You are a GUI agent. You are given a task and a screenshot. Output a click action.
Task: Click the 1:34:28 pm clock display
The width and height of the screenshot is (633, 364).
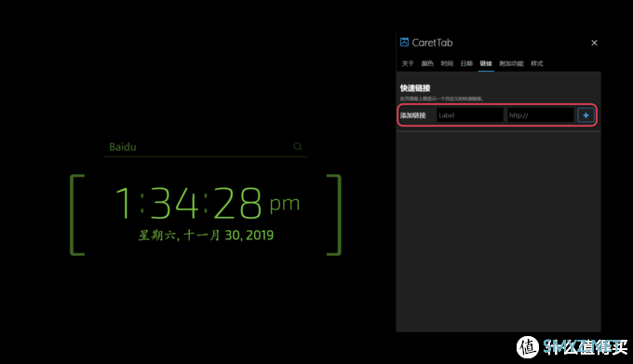click(208, 203)
